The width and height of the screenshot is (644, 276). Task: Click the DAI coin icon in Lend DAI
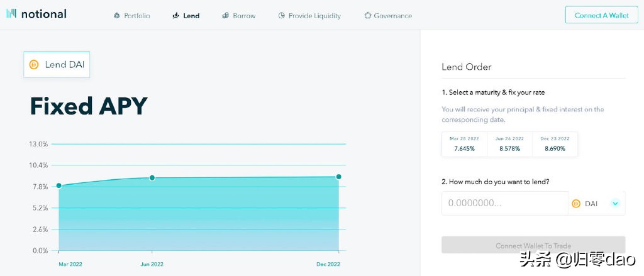(34, 65)
